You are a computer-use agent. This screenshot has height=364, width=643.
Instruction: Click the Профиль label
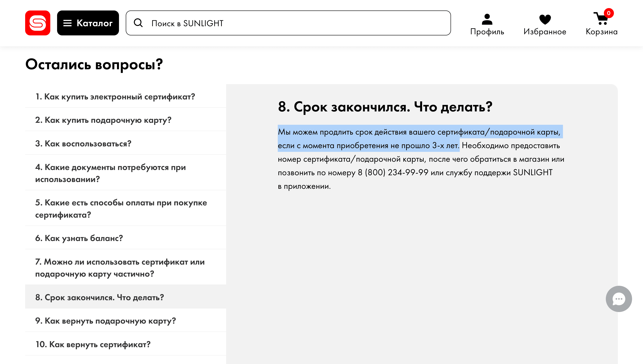pos(487,32)
